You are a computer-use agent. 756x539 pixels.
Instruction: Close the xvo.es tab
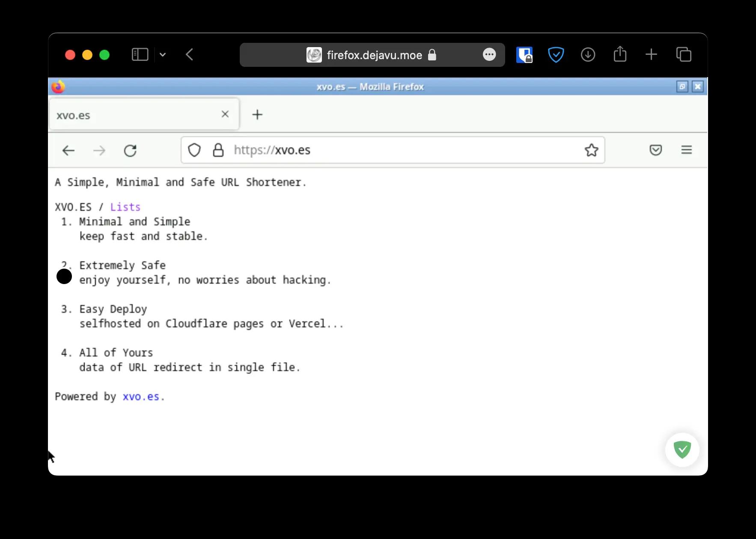coord(225,114)
